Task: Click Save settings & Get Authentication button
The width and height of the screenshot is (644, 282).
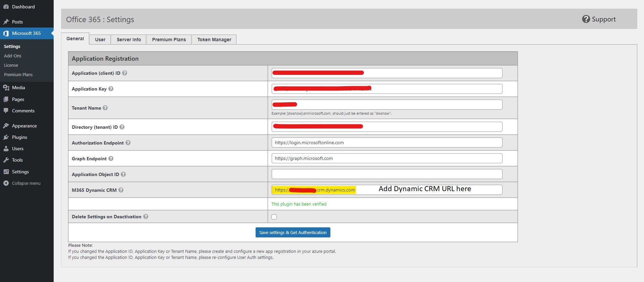Action: point(293,232)
